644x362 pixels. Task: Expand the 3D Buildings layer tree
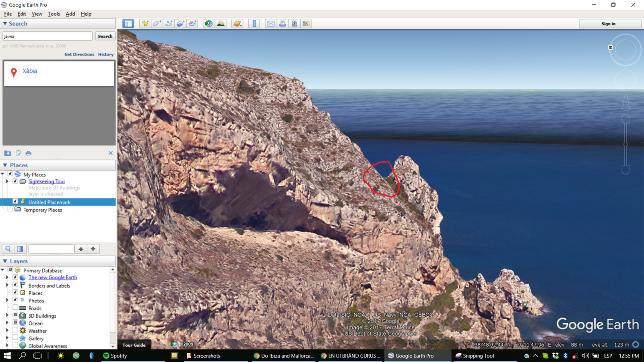[7, 315]
